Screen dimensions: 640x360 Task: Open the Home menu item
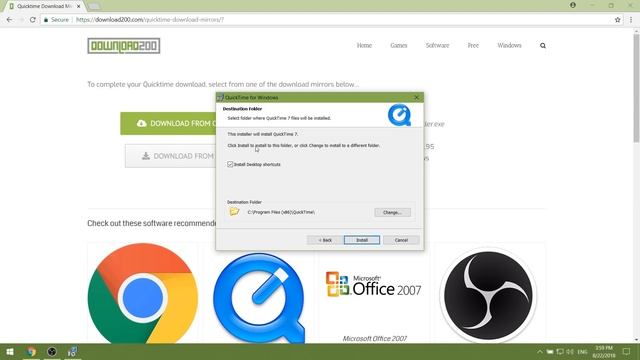click(364, 45)
